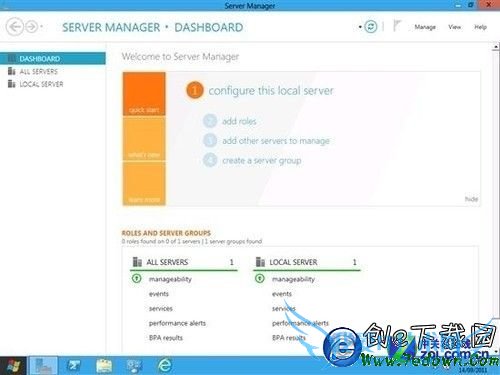Click the orange step 1 circle

pos(195,90)
